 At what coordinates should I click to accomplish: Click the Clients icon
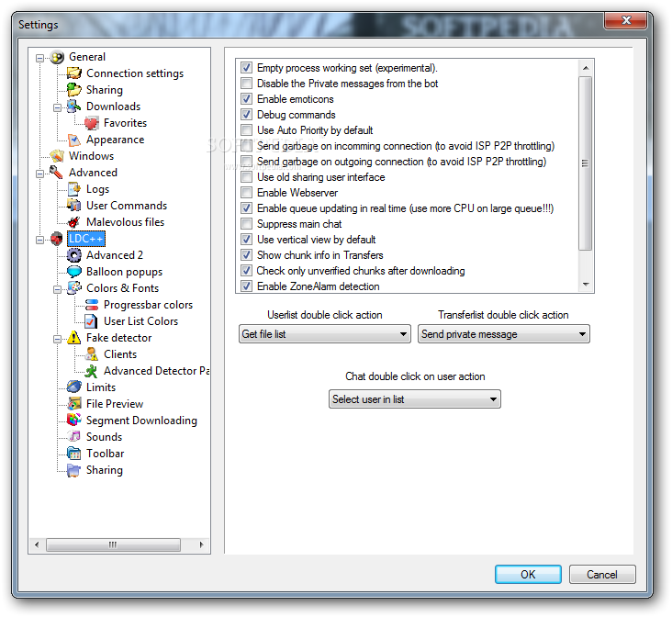click(x=91, y=354)
